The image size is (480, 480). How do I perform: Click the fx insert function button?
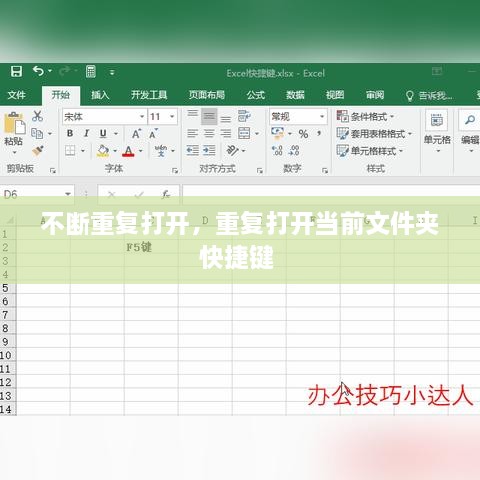point(165,194)
